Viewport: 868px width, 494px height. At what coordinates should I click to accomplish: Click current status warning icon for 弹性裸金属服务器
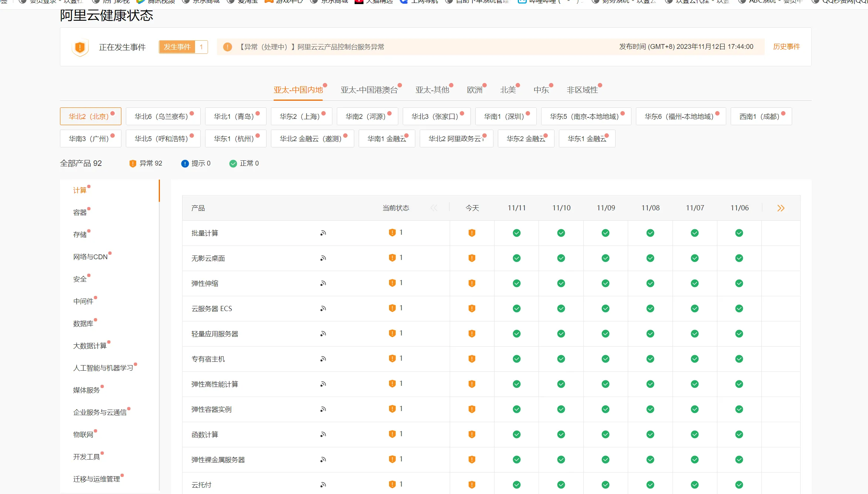[392, 459]
